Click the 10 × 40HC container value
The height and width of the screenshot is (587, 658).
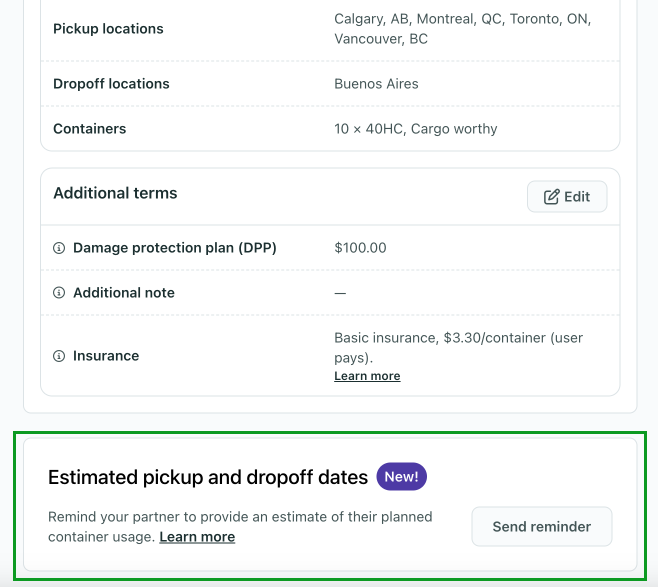click(x=415, y=129)
